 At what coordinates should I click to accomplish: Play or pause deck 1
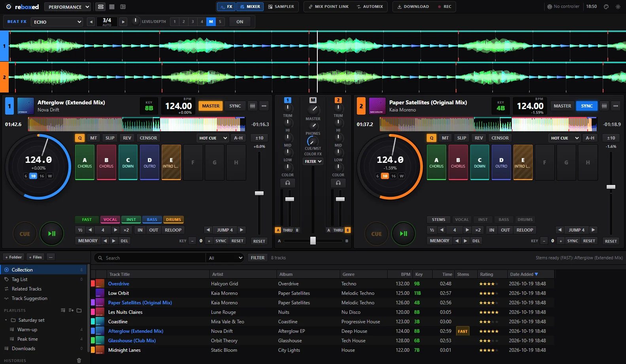(52, 234)
